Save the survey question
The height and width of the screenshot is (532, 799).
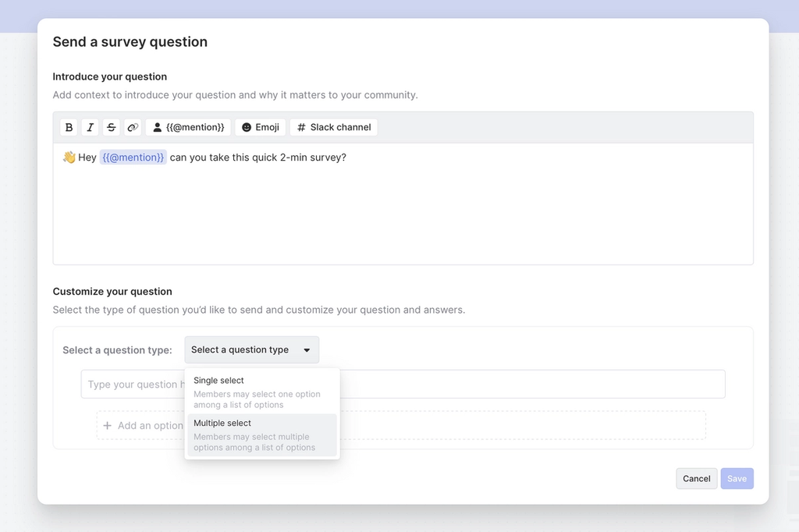737,478
